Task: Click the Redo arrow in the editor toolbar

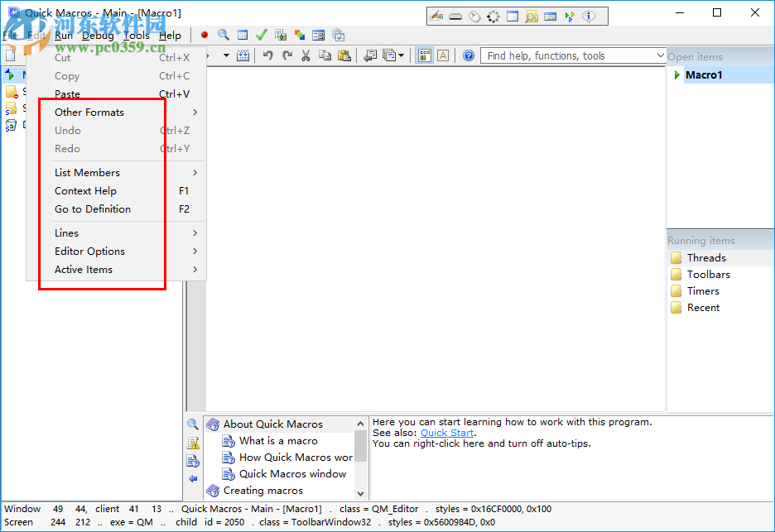Action: (287, 55)
